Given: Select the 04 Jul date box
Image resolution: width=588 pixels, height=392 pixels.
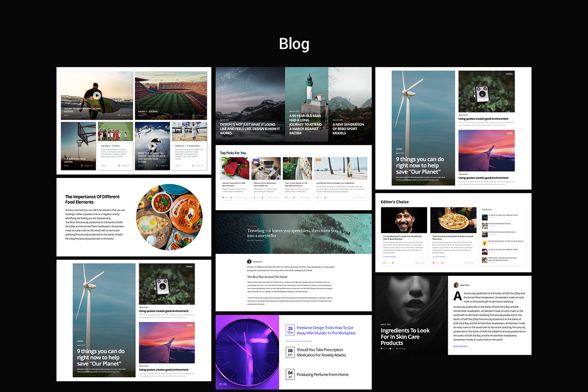Looking at the screenshot, I should click(x=290, y=375).
